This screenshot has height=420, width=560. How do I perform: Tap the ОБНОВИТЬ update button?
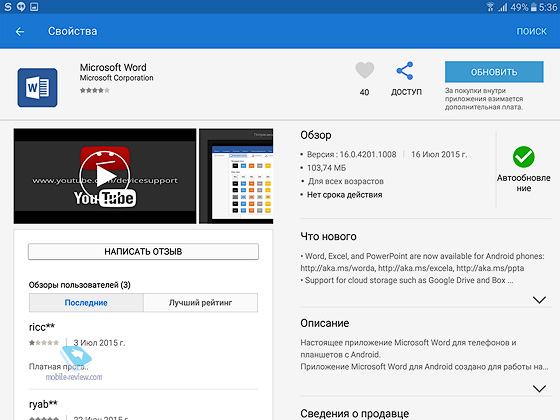(494, 72)
